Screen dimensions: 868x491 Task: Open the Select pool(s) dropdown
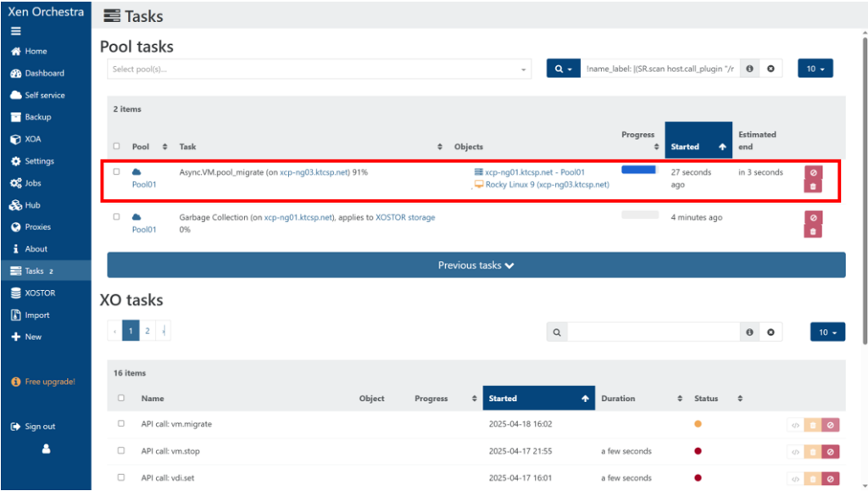pyautogui.click(x=318, y=69)
